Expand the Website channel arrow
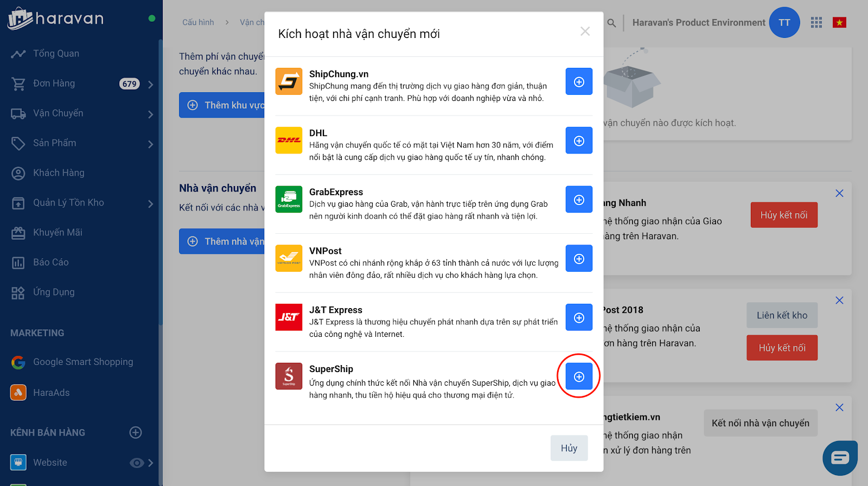This screenshot has height=486, width=868. (x=151, y=463)
